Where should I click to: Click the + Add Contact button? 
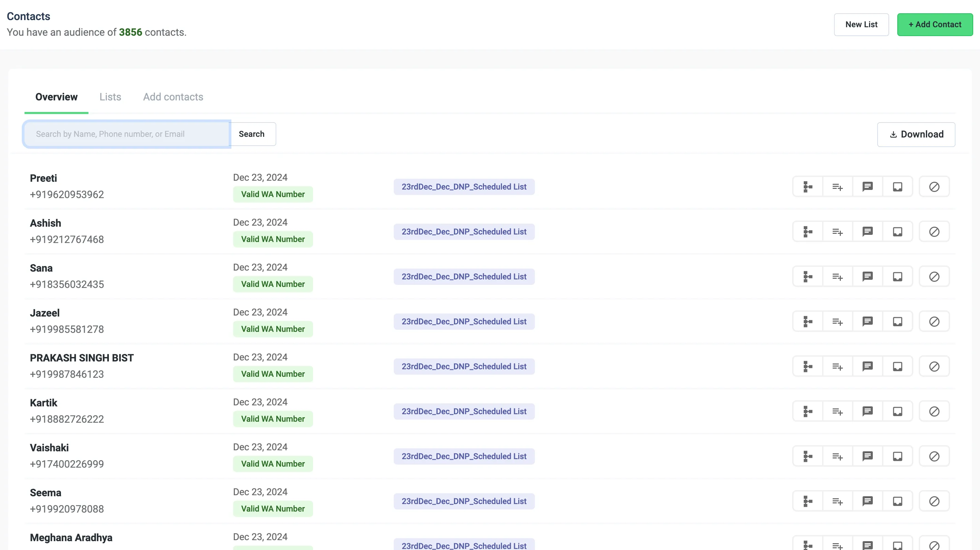tap(935, 25)
